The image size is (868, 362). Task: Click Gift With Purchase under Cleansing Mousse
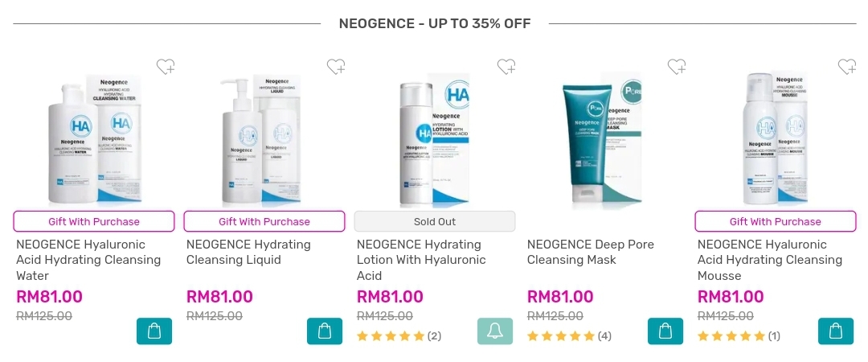[x=776, y=221]
